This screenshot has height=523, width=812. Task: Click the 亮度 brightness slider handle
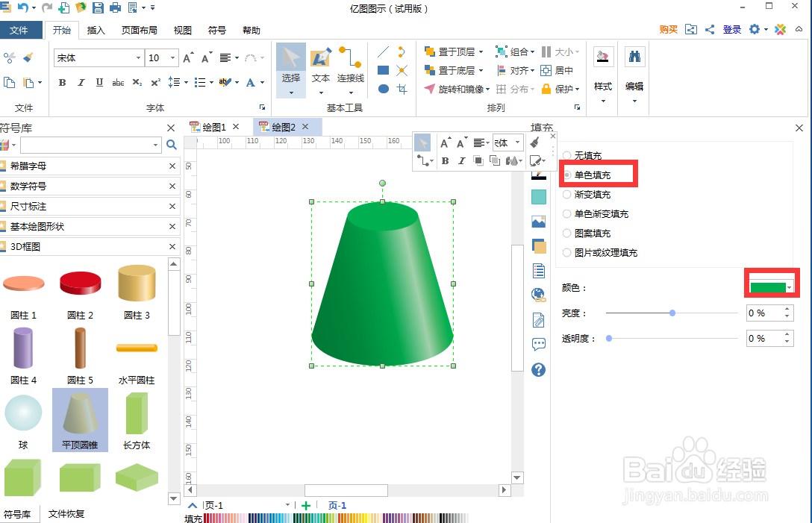click(672, 313)
